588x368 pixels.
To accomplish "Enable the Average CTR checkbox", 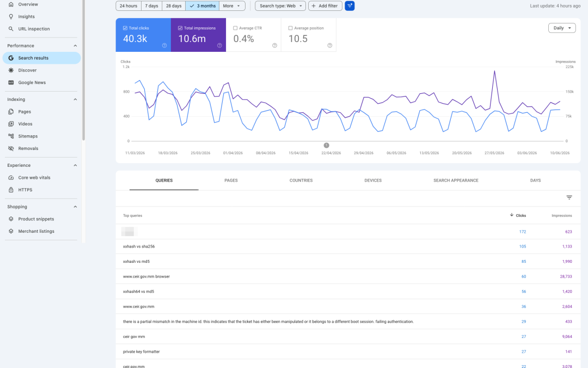I will pyautogui.click(x=235, y=28).
